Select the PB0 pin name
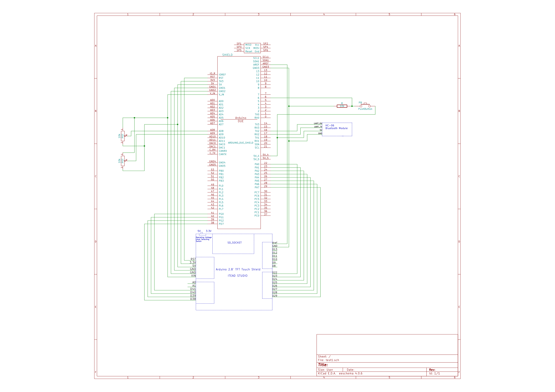This screenshot has width=555, height=392. coord(221,171)
